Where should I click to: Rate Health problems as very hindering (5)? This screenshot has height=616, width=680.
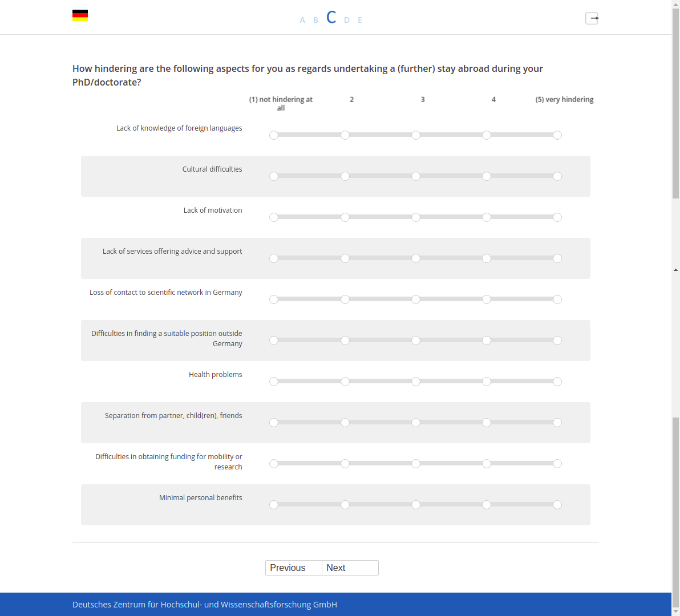tap(557, 382)
